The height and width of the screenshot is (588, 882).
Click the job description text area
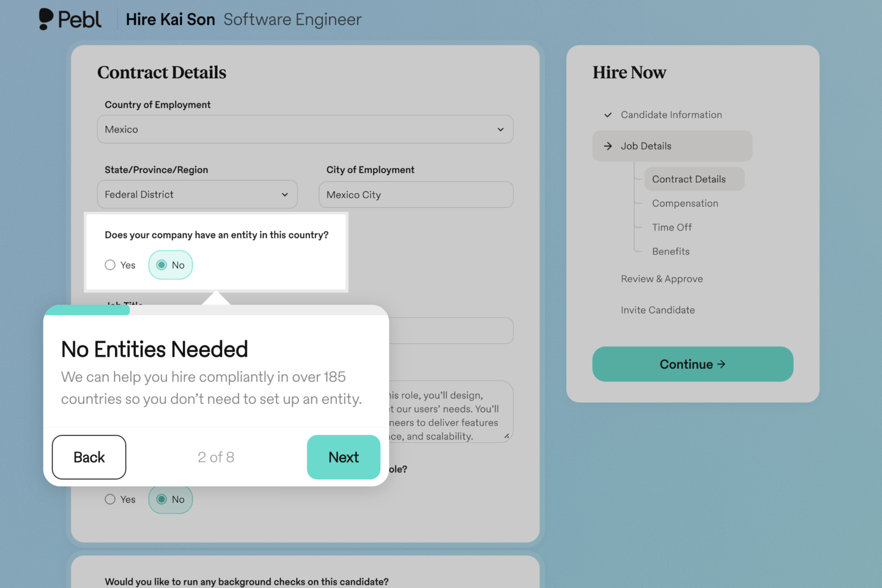pos(451,412)
